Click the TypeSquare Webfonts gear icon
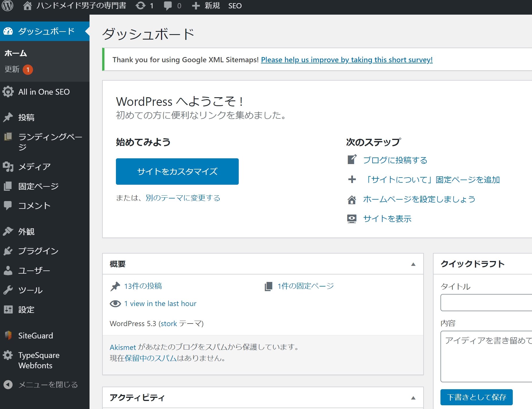Image resolution: width=532 pixels, height=409 pixels. point(8,355)
